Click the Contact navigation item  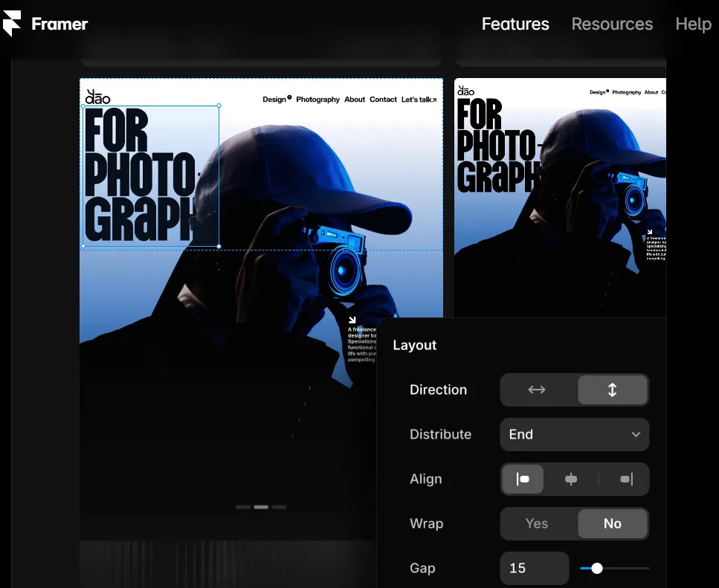pyautogui.click(x=383, y=99)
